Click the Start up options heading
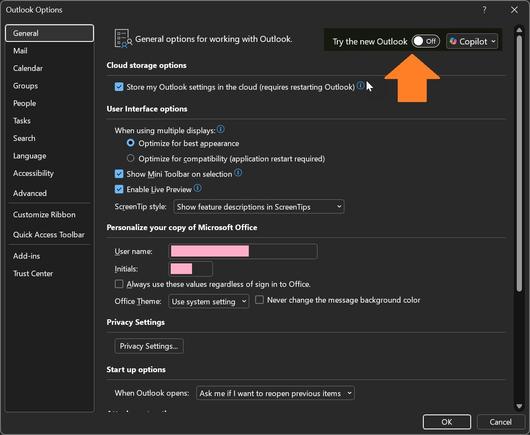Screen dimensions: 530x435 coord(136,369)
